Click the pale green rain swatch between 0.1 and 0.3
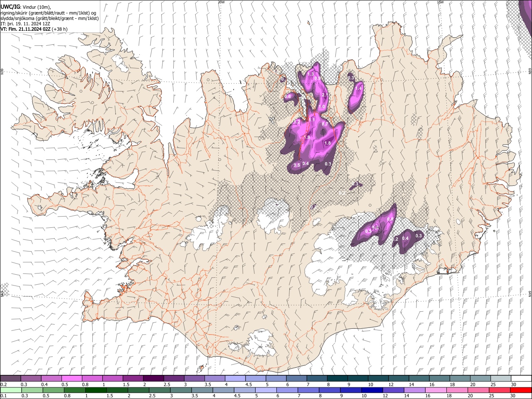The width and height of the screenshot is (532, 399). [10, 390]
